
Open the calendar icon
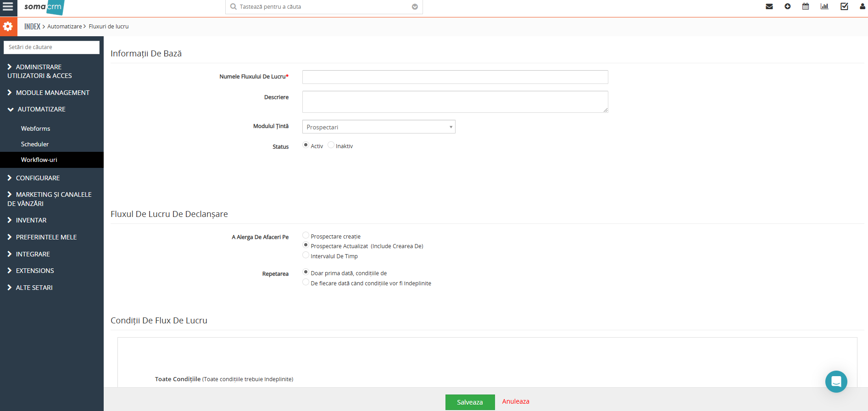pos(806,6)
